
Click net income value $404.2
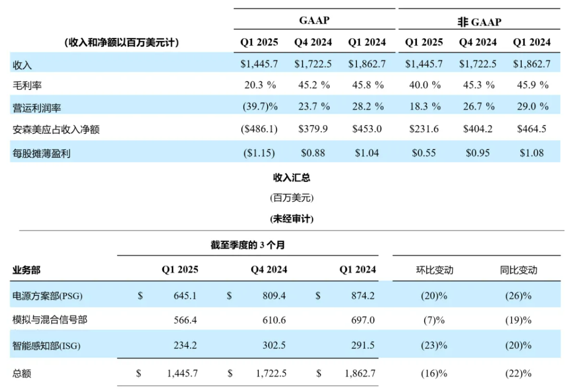pyautogui.click(x=478, y=129)
